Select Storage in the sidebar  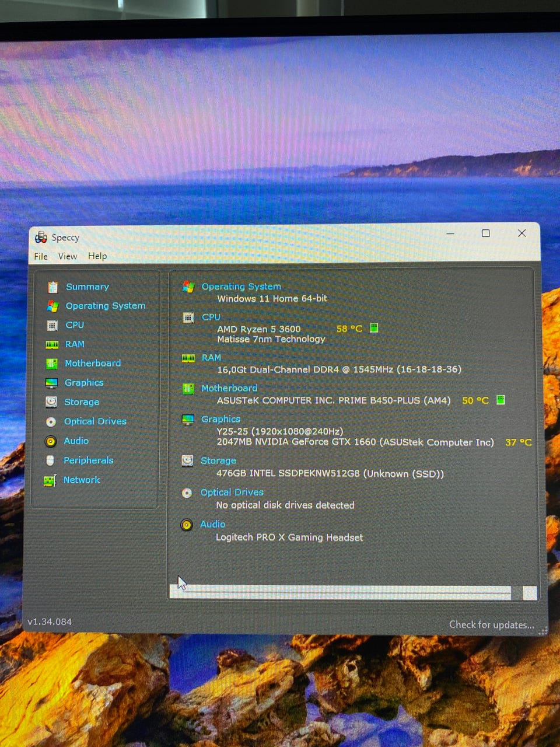click(x=82, y=402)
